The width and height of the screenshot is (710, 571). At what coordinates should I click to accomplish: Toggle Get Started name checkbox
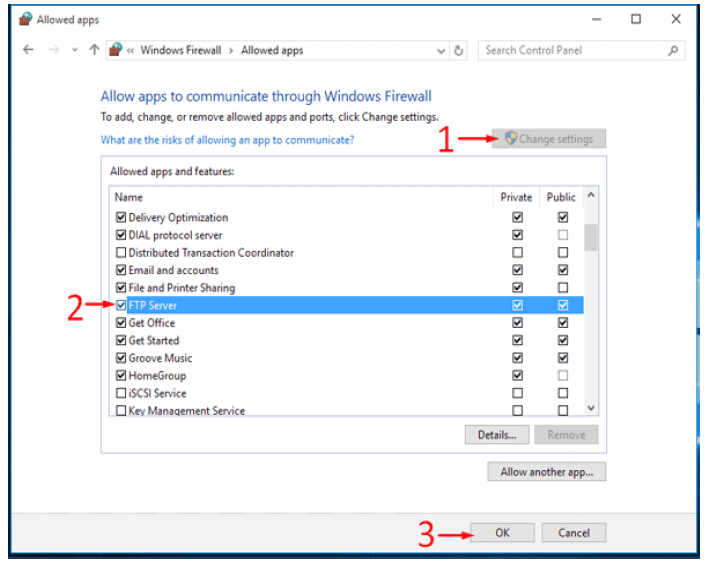pos(121,340)
